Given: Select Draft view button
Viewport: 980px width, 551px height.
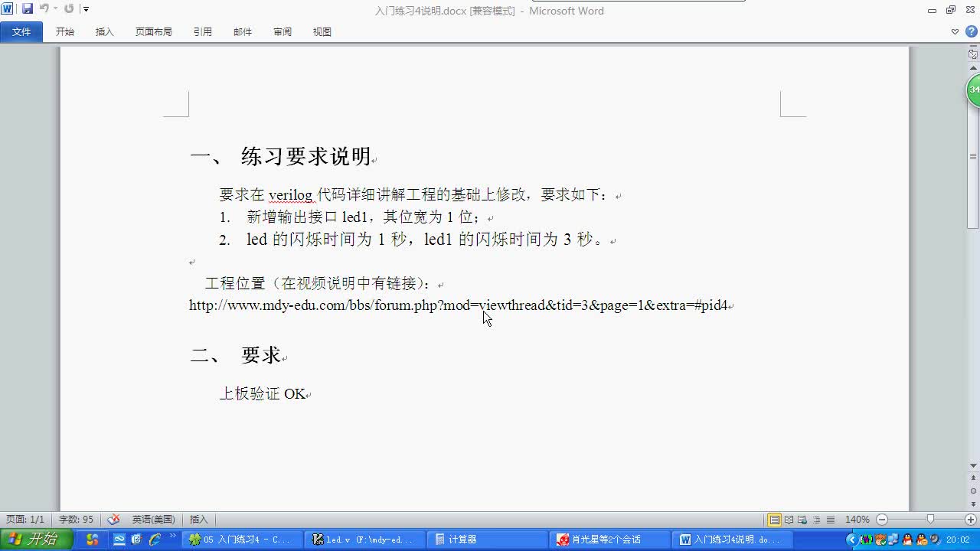Looking at the screenshot, I should coord(831,520).
